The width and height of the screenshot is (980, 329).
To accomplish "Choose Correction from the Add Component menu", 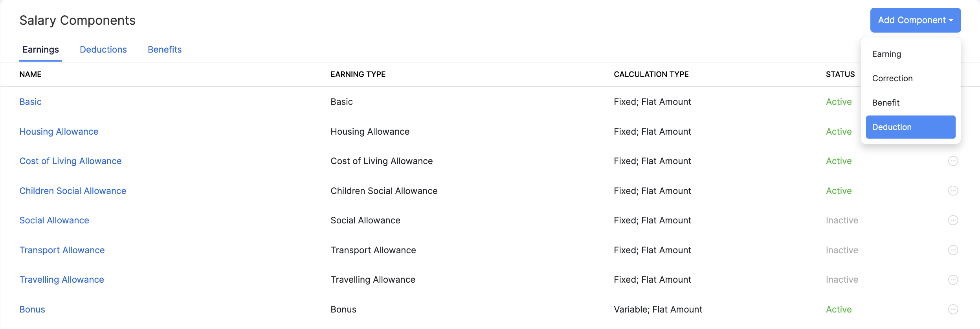I will [892, 78].
